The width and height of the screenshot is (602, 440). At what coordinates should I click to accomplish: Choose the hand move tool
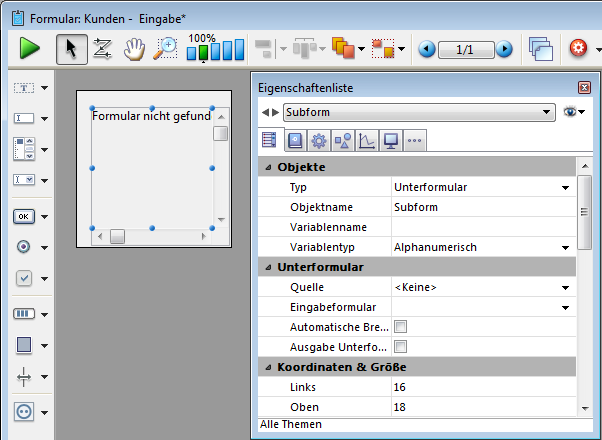[134, 49]
